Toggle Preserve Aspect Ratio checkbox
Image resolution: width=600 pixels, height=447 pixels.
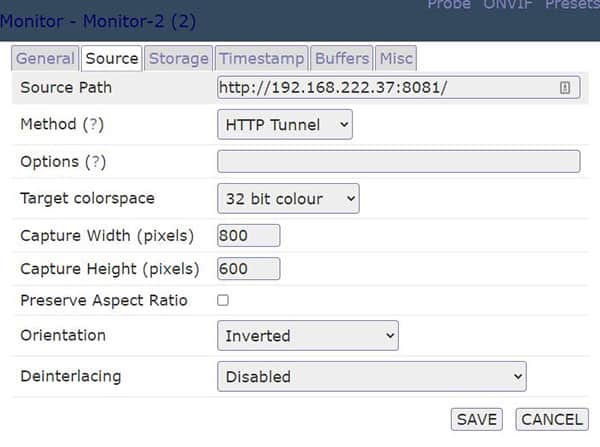point(223,300)
